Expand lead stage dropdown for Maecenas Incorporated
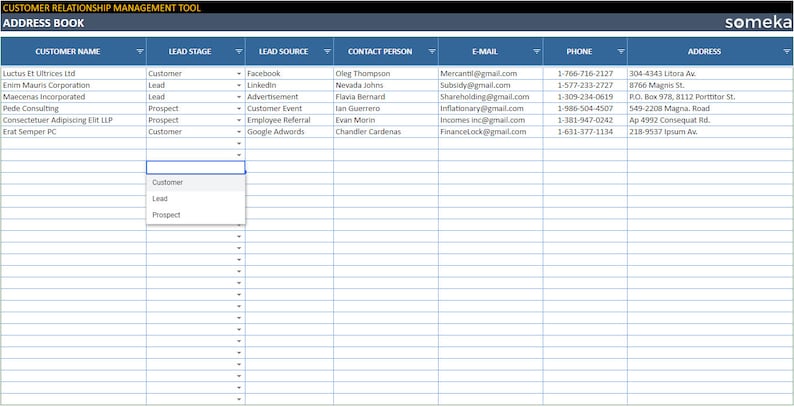The image size is (794, 407). (x=239, y=97)
